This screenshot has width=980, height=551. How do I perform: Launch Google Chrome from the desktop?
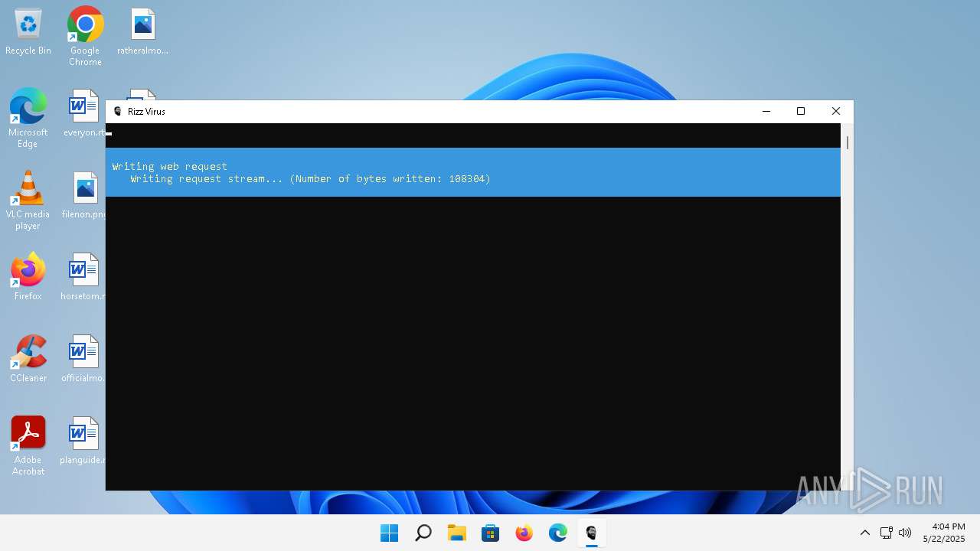[85, 36]
